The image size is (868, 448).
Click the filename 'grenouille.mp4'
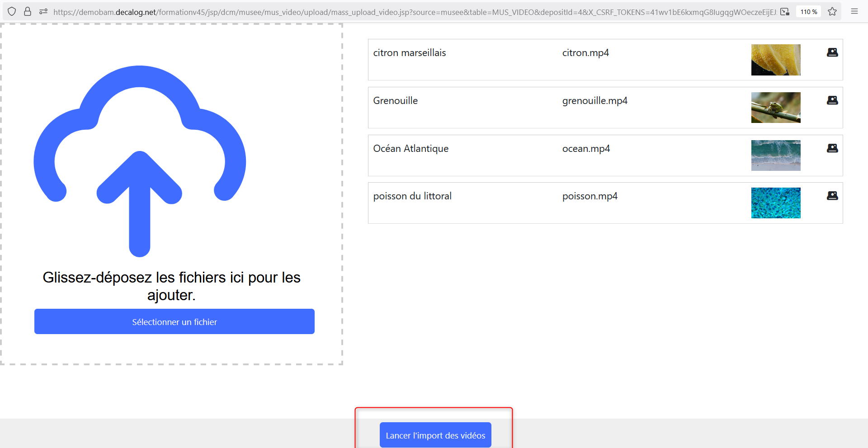(x=595, y=101)
